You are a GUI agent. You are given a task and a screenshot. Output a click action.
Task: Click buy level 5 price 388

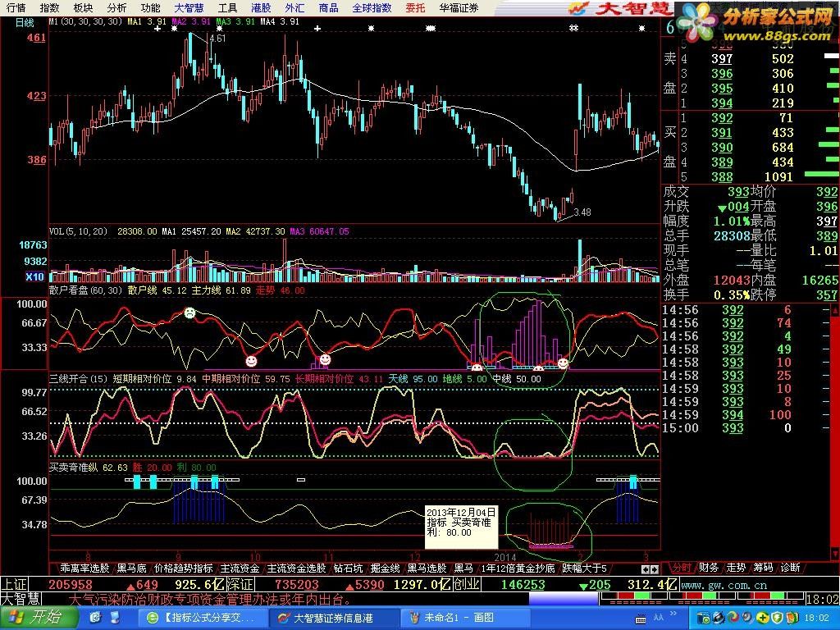722,177
